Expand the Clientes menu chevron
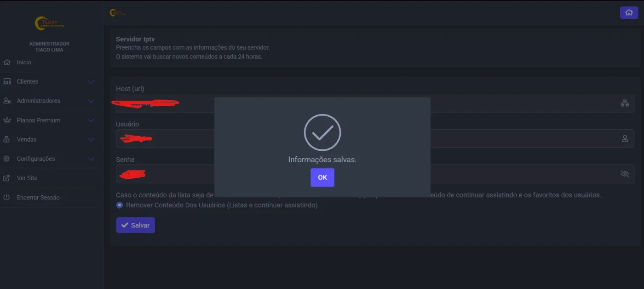The width and height of the screenshot is (644, 289). [x=91, y=82]
